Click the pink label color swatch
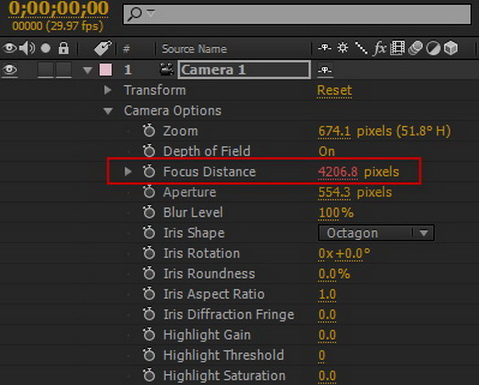The image size is (479, 385). pos(106,70)
